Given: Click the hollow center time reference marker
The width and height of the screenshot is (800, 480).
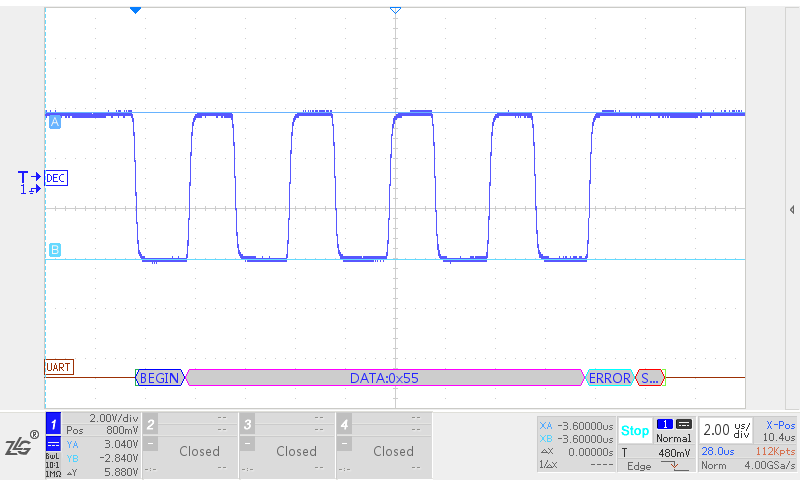Looking at the screenshot, I should pos(395,9).
